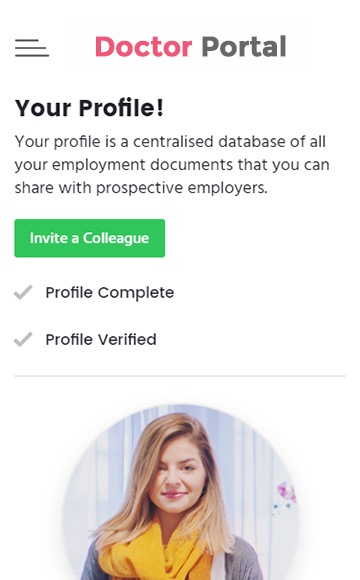Viewport: 360px width, 580px height.
Task: Click the Invite a Colleague button
Action: (90, 238)
